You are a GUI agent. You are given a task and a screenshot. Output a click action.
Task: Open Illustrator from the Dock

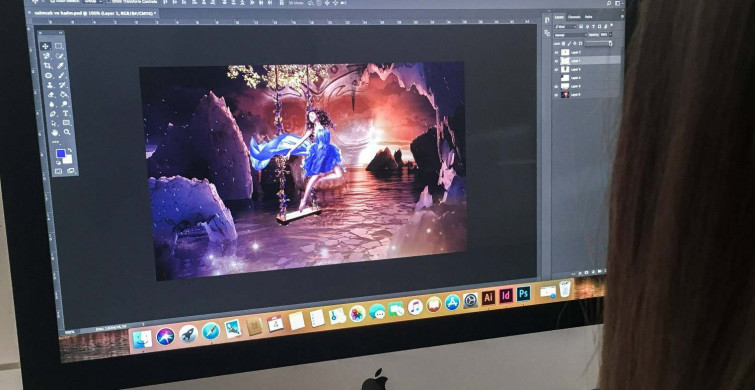[x=488, y=298]
